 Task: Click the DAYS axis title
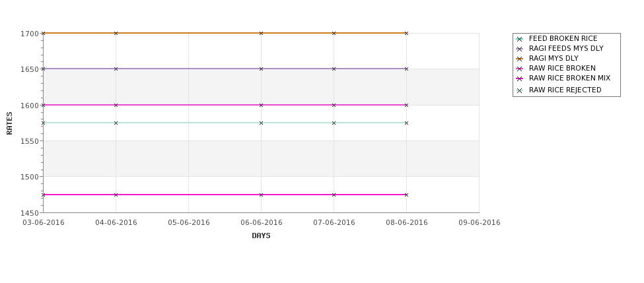(261, 236)
